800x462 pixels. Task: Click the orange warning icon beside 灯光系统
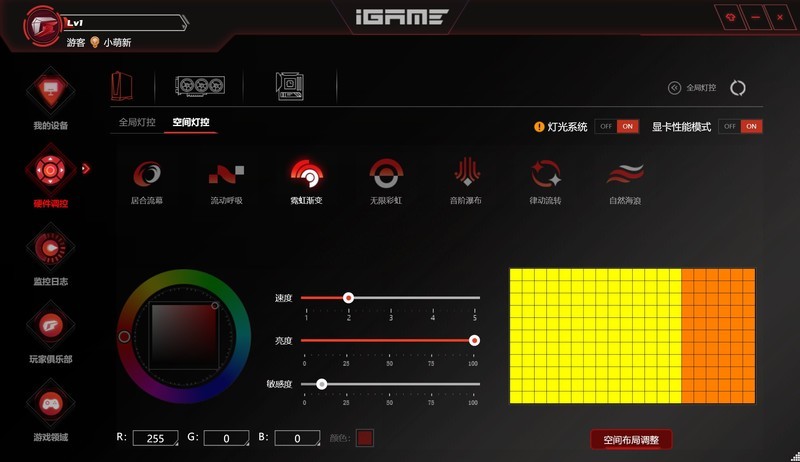click(539, 126)
